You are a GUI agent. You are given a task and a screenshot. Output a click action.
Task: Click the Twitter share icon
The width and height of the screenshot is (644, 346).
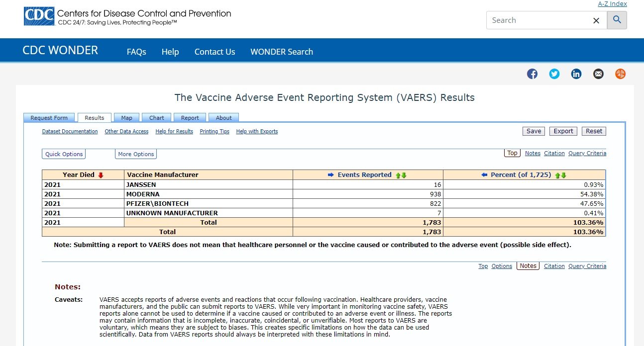click(554, 74)
